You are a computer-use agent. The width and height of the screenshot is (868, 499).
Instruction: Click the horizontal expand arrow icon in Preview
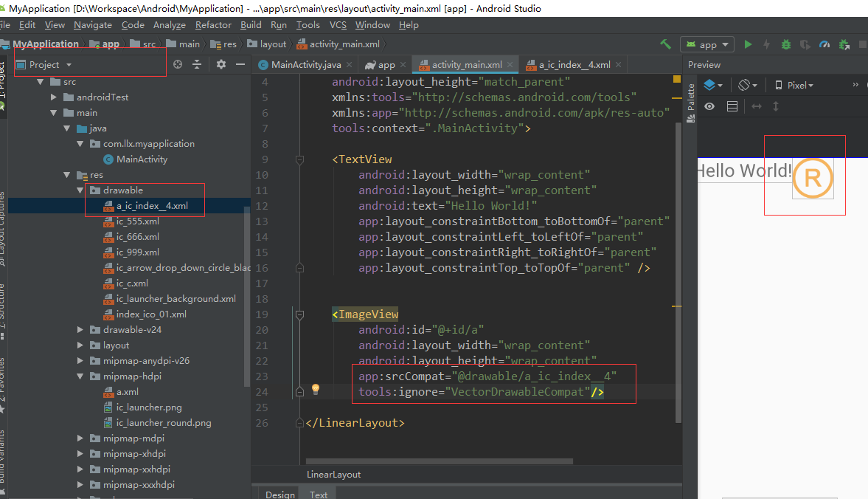(756, 106)
